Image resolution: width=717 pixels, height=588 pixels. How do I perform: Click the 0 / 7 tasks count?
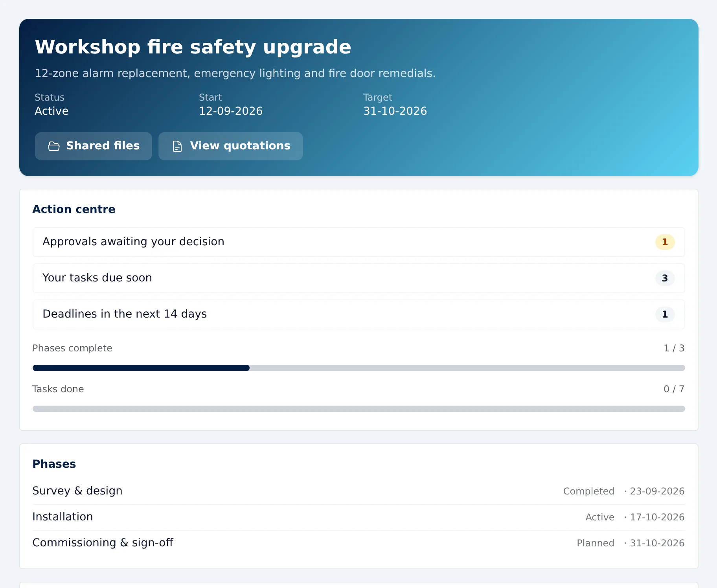click(674, 389)
